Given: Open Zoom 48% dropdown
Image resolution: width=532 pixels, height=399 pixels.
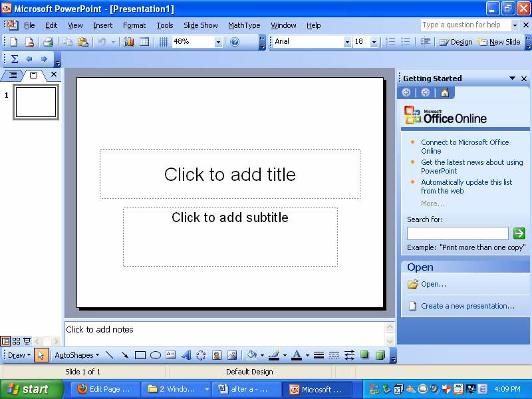Looking at the screenshot, I should 219,42.
